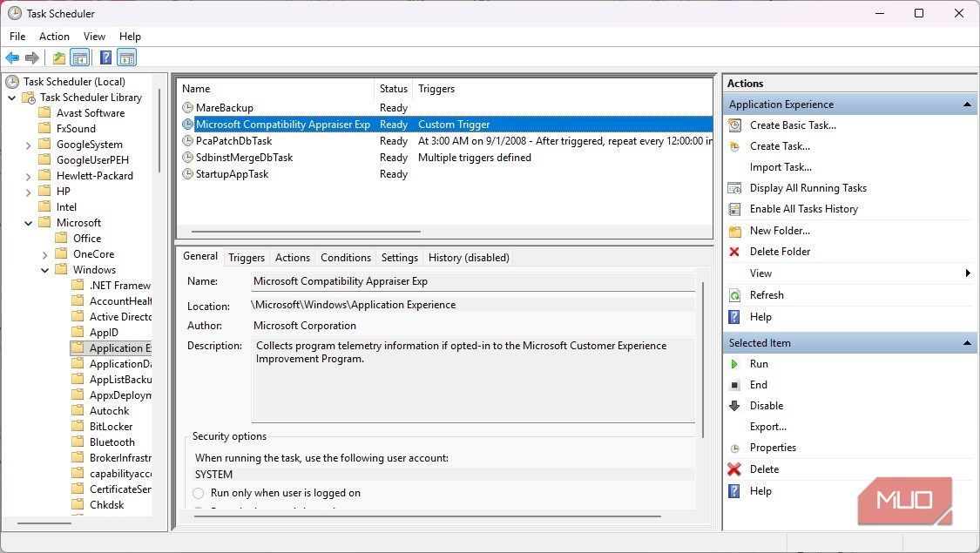Click the task list horizontal scrollbar
980x553 pixels.
point(307,231)
